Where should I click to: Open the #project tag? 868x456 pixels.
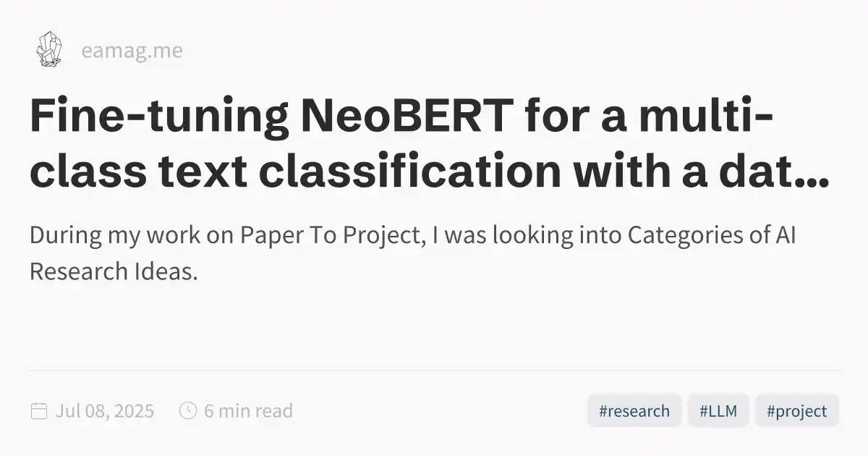coord(796,411)
